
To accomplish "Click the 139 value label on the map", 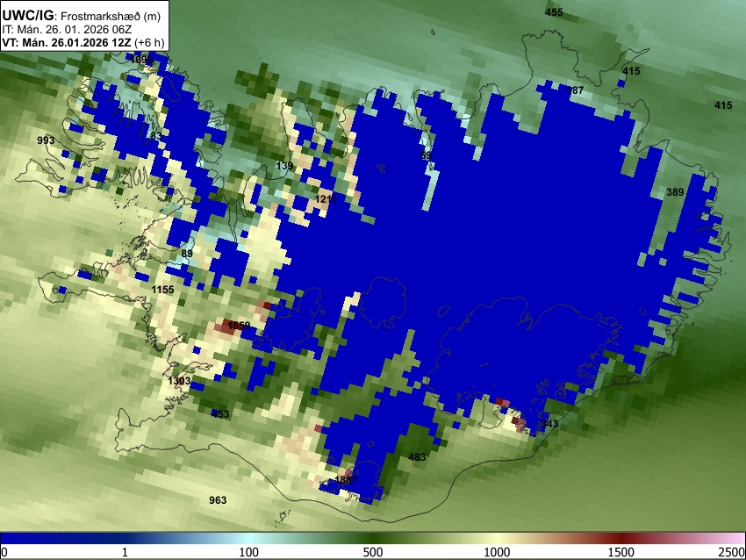I will (x=284, y=166).
